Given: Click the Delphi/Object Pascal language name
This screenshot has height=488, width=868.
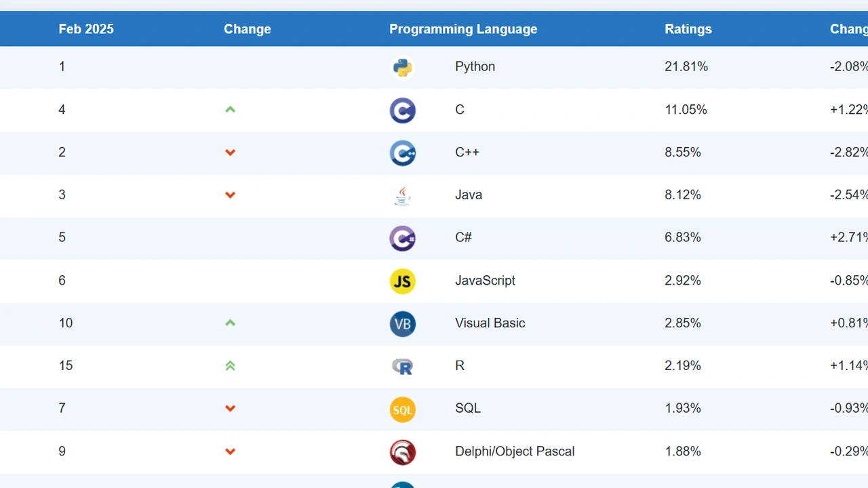Looking at the screenshot, I should (x=514, y=451).
